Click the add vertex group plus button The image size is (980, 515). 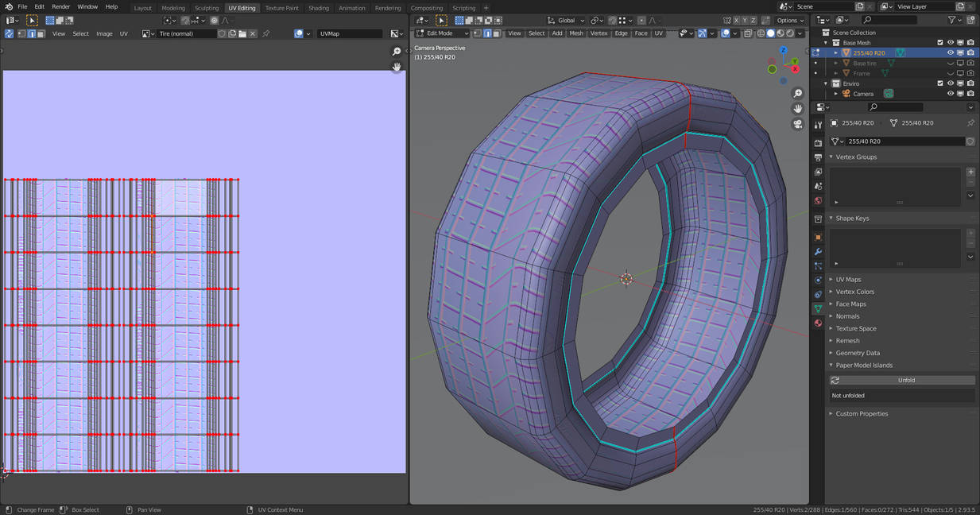pyautogui.click(x=970, y=172)
